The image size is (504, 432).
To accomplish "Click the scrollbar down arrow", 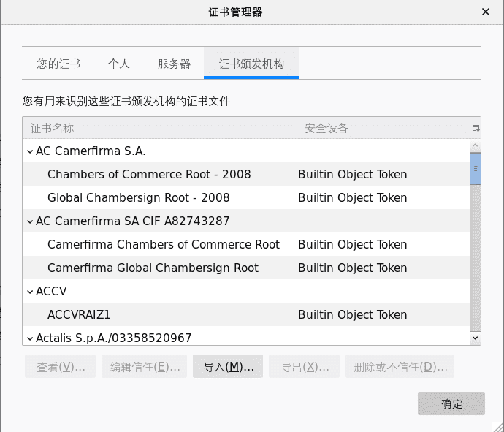I will [x=476, y=338].
